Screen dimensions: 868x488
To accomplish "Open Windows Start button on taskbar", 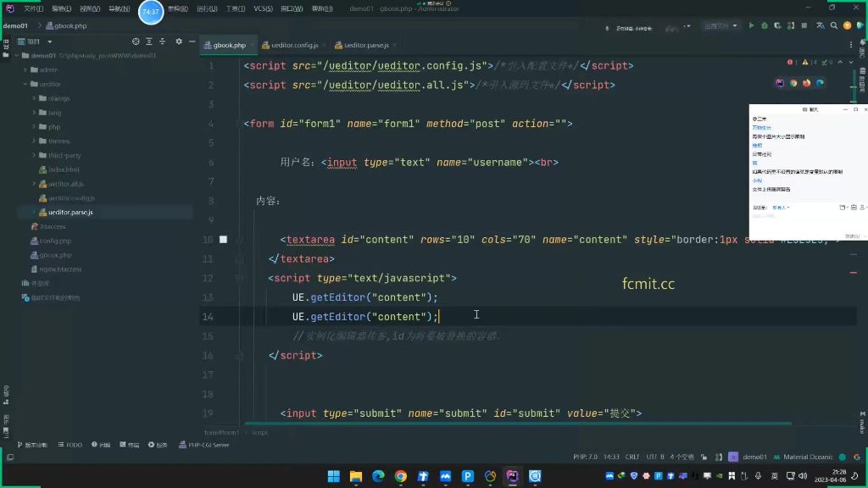I will click(x=334, y=476).
